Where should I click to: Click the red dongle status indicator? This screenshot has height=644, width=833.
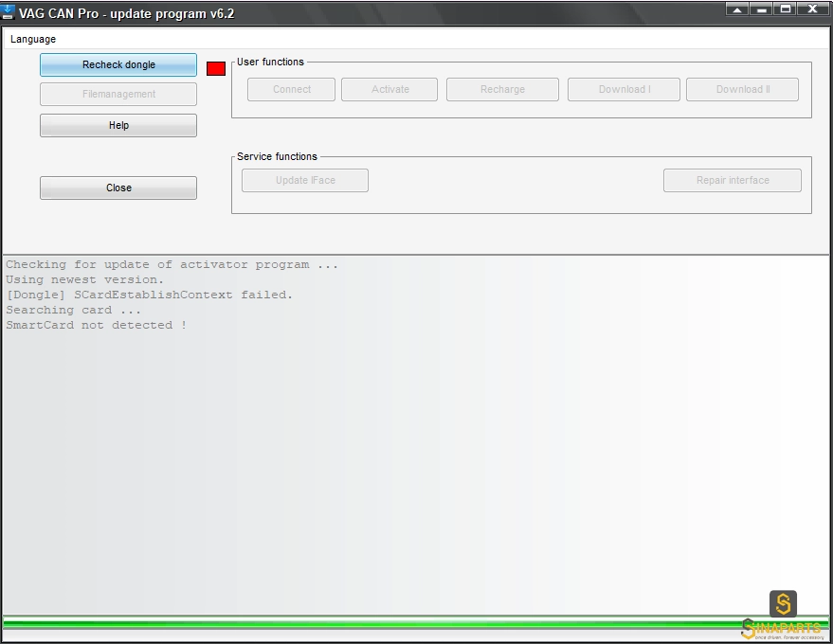coord(216,68)
